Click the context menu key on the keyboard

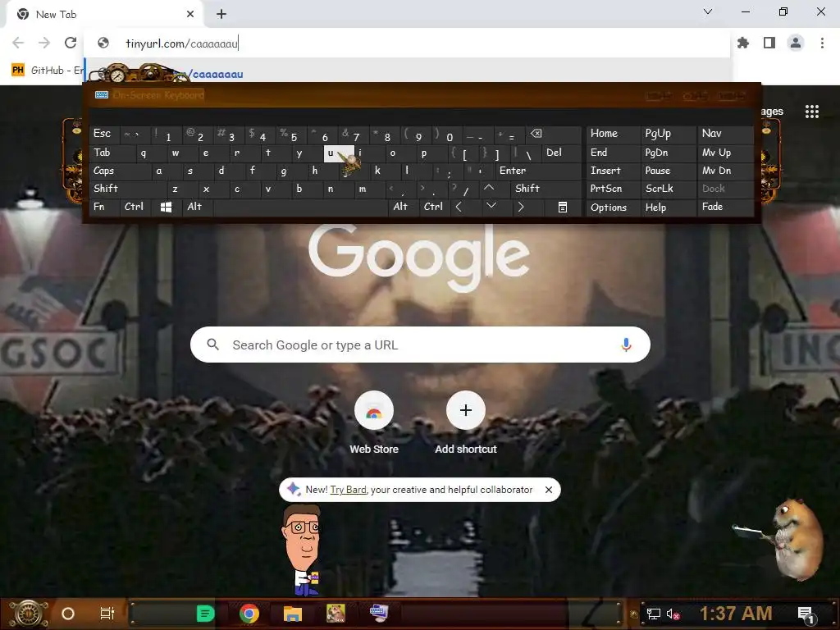[563, 208]
